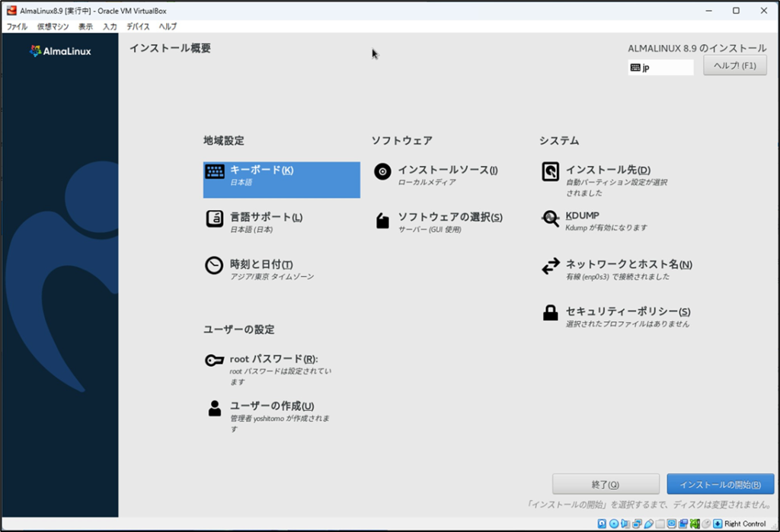Open the デバイス menu
780x532 pixels.
(138, 27)
